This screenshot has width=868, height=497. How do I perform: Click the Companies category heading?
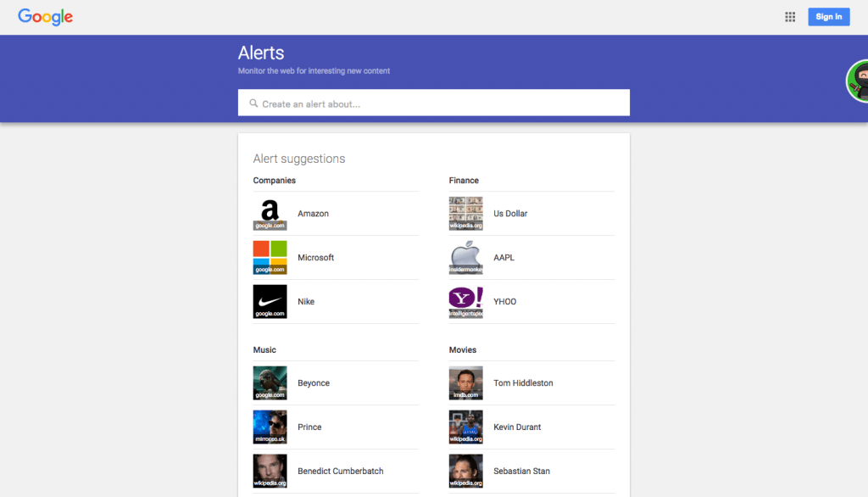[274, 181]
